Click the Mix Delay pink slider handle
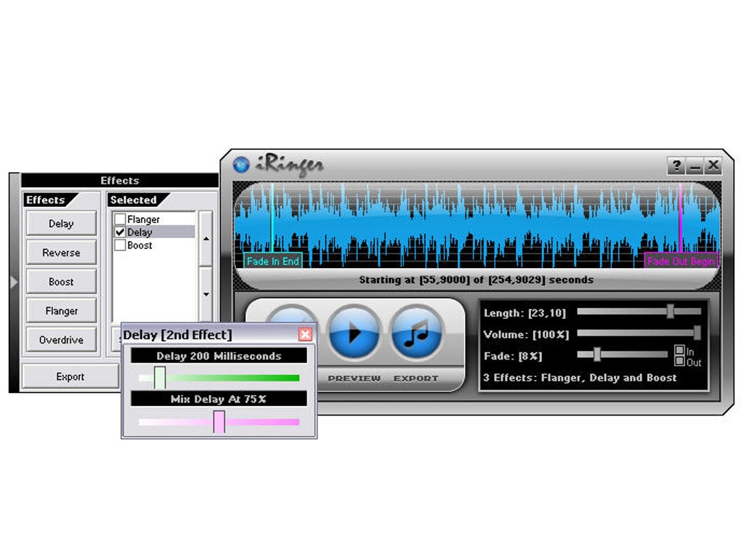Image resolution: width=741 pixels, height=560 pixels. point(219,421)
